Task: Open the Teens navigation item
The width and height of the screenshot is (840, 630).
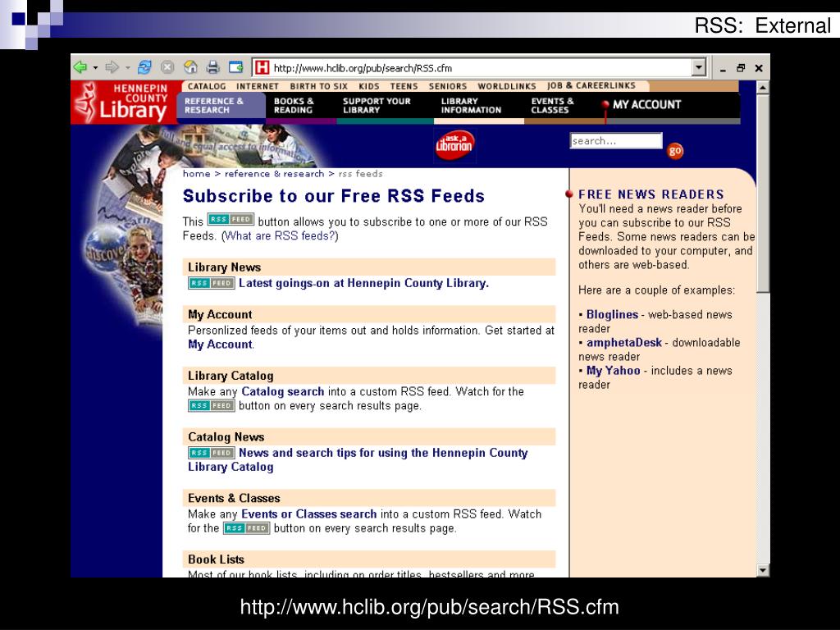Action: pos(404,86)
